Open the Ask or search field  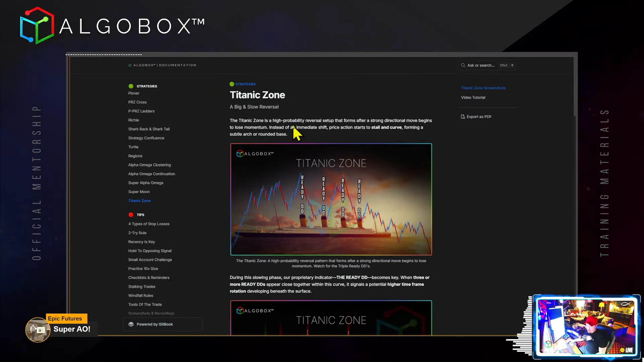[x=487, y=65]
